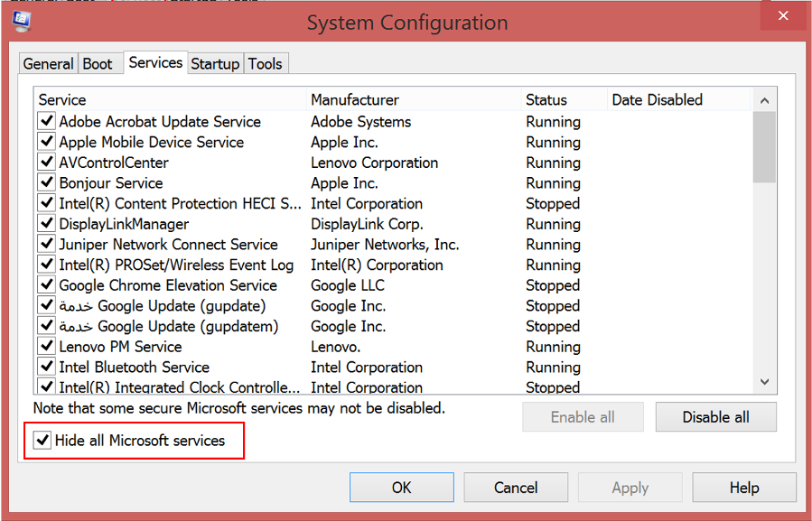Screen dimensions: 812x521
Task: Switch to the General tab
Action: pyautogui.click(x=48, y=64)
